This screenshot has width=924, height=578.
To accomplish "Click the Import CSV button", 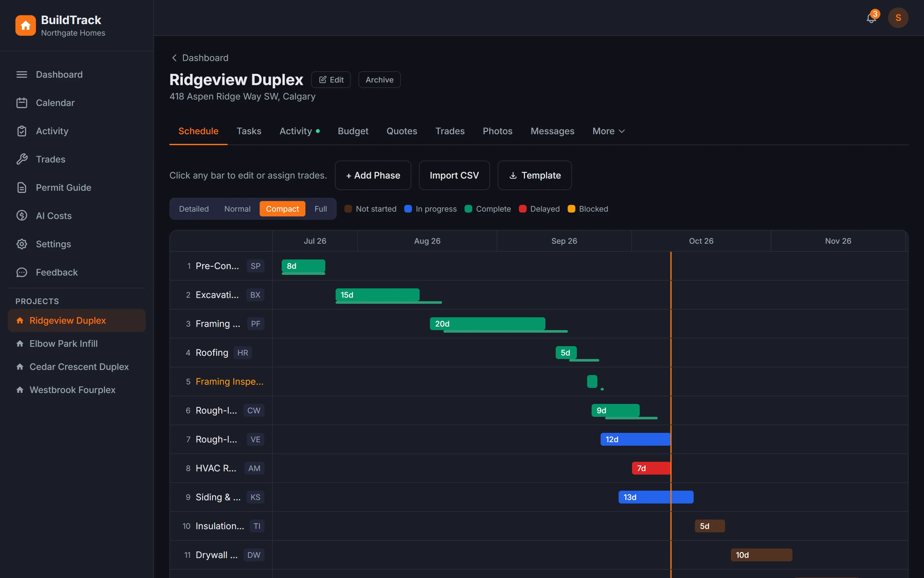I will [454, 175].
